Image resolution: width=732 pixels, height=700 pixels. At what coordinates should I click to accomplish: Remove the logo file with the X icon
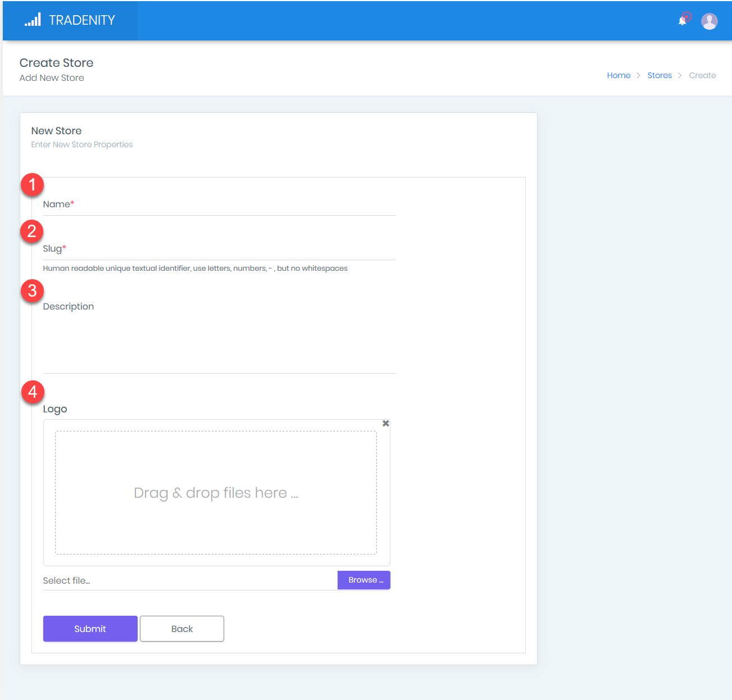(x=385, y=423)
